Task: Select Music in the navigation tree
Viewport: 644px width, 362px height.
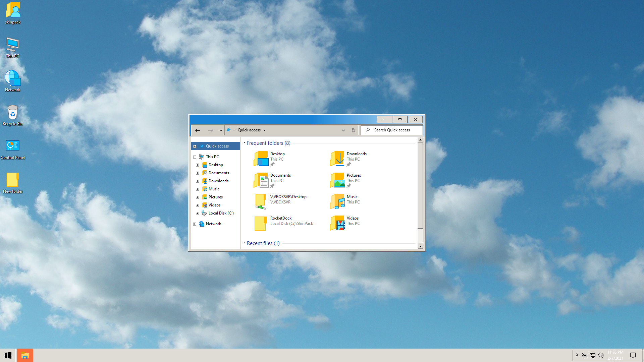Action: coord(214,189)
